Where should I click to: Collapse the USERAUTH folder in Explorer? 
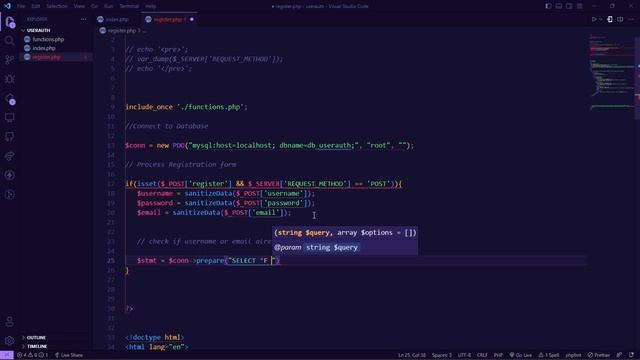coord(38,30)
